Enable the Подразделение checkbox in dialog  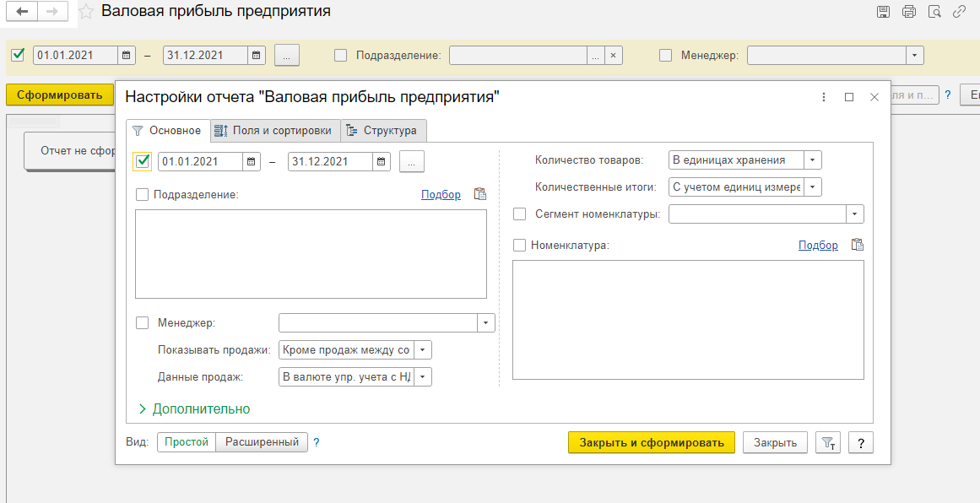(x=142, y=194)
